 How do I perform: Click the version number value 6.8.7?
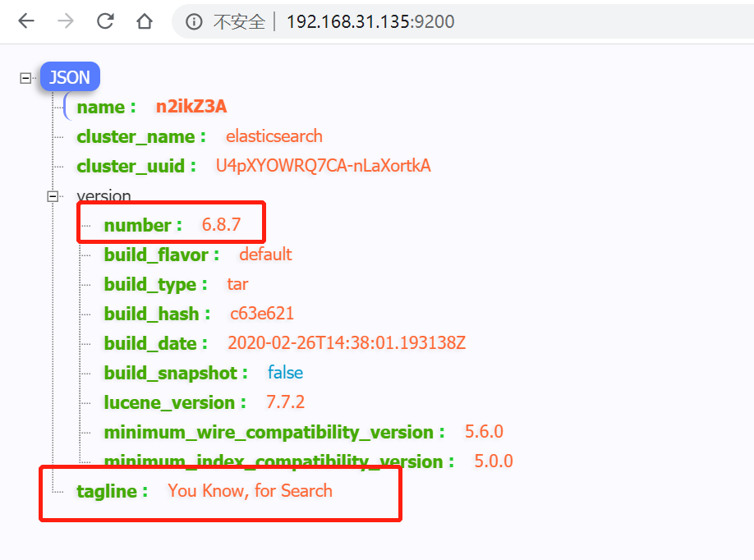tap(221, 224)
